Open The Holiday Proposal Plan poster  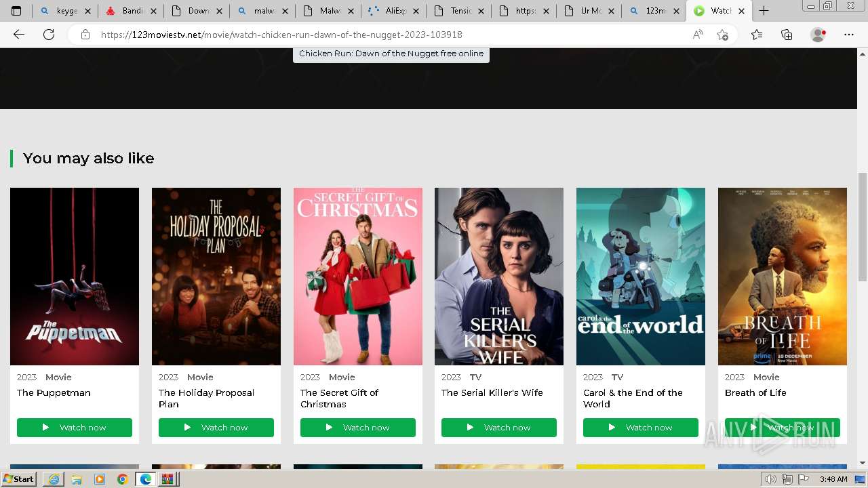[216, 277]
